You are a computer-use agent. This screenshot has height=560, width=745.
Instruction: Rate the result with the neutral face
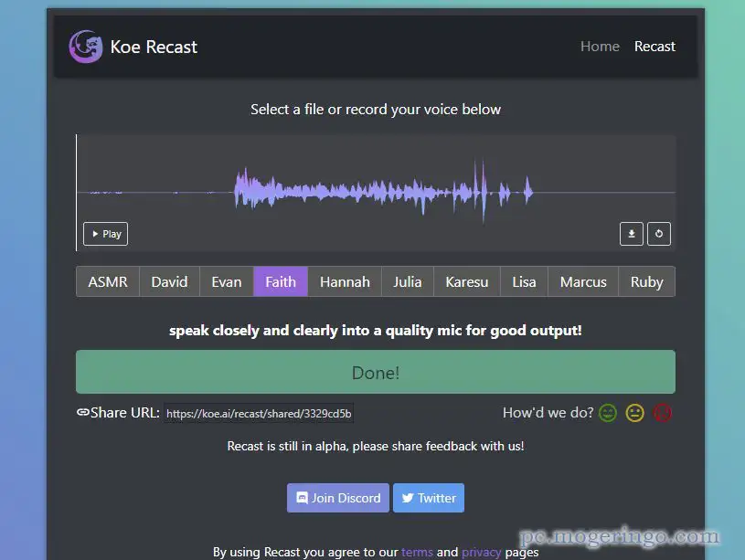634,413
